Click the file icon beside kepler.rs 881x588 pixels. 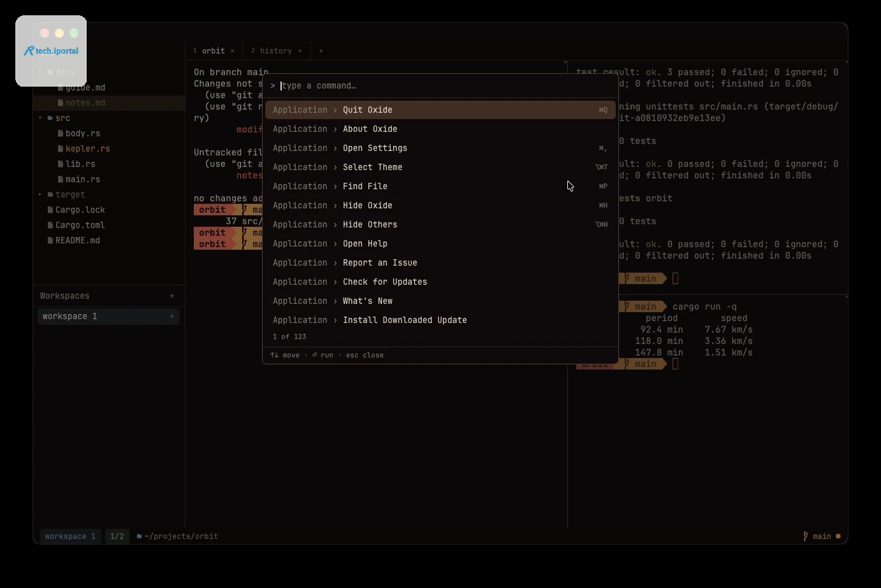point(61,149)
